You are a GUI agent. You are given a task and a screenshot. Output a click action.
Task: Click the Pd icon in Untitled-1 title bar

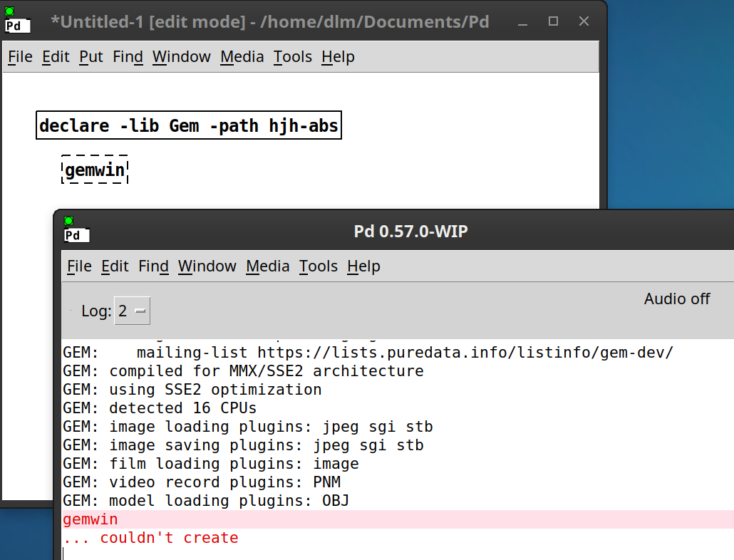(17, 20)
